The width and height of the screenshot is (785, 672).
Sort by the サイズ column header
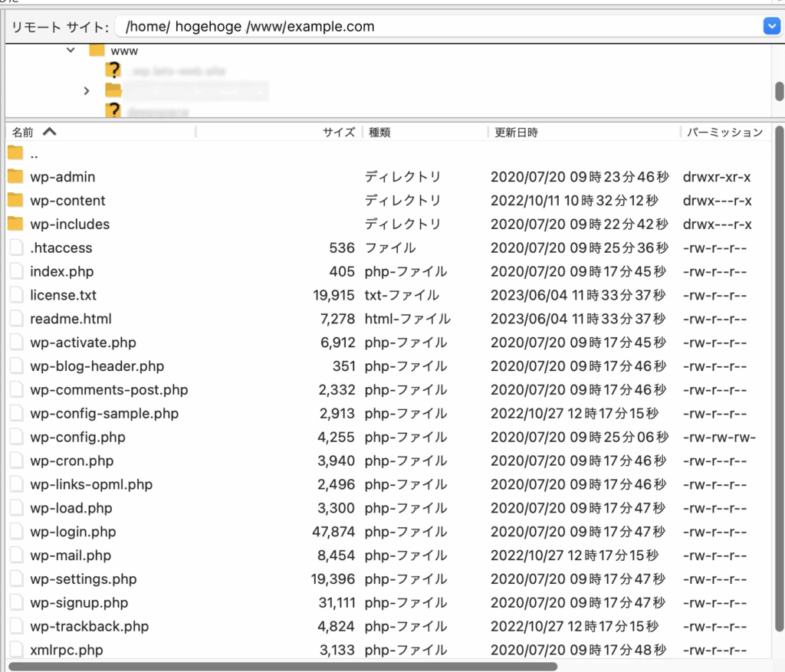click(x=338, y=132)
